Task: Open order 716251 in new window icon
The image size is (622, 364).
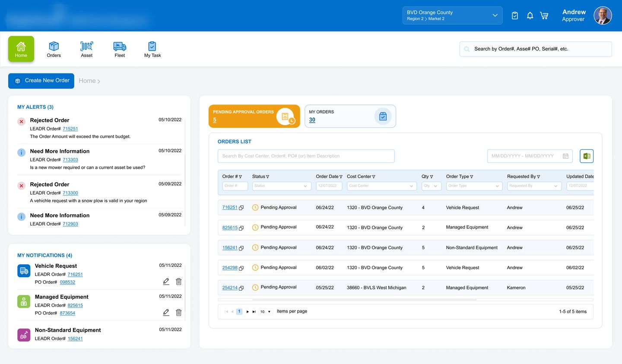Action: click(241, 208)
